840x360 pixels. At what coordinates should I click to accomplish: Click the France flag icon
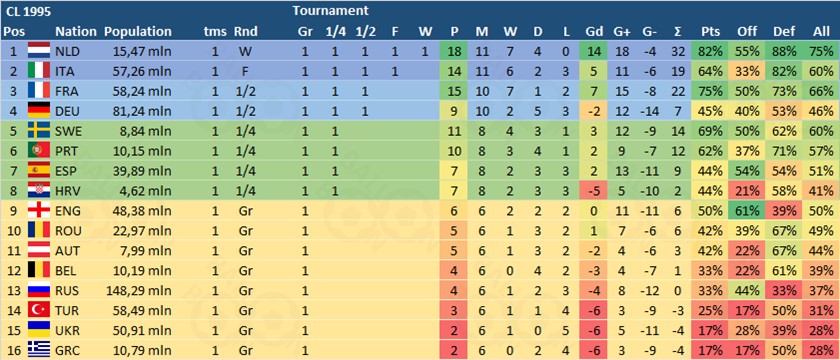39,92
